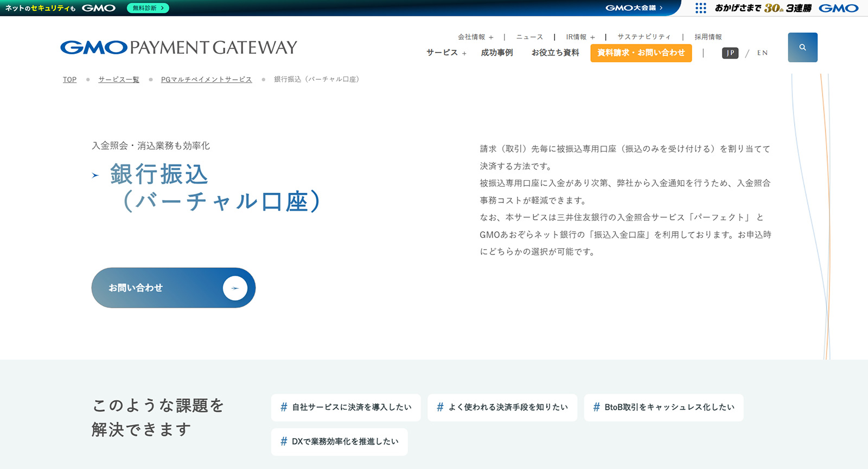Click the GMO logo in the top-right banner
Screen dimensions: 868x469
[839, 8]
